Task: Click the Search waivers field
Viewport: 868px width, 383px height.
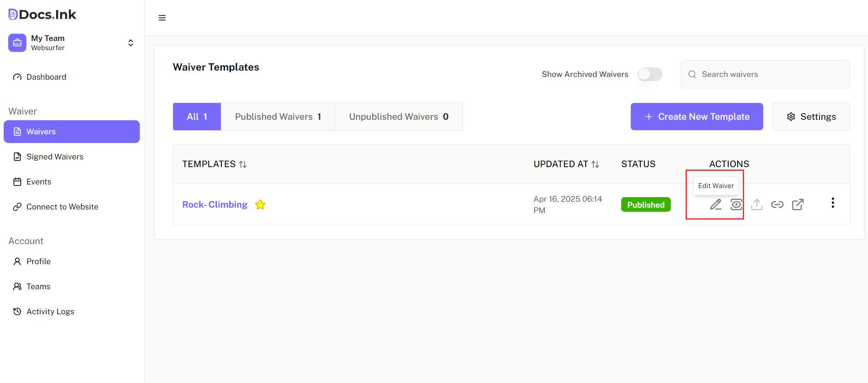Action: (x=770, y=74)
